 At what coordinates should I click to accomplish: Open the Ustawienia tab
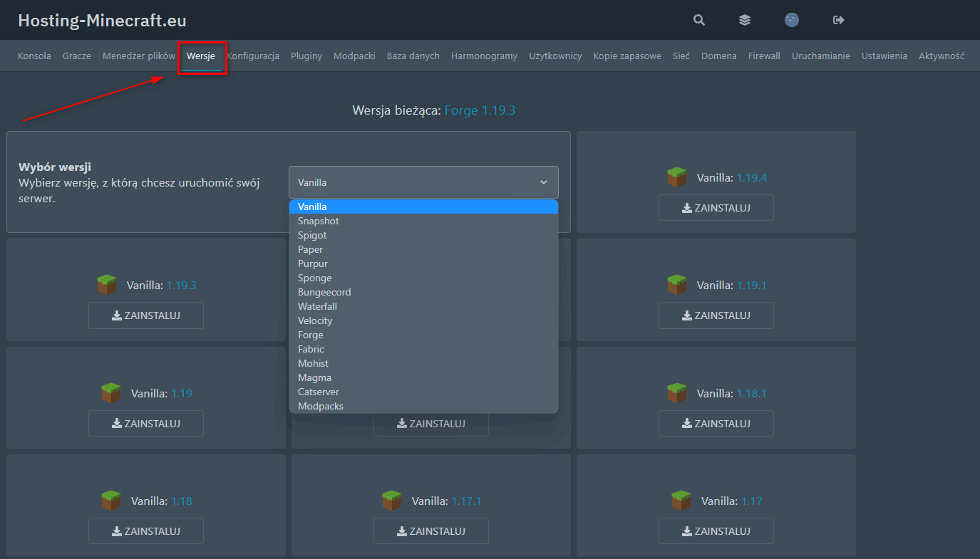click(x=884, y=56)
